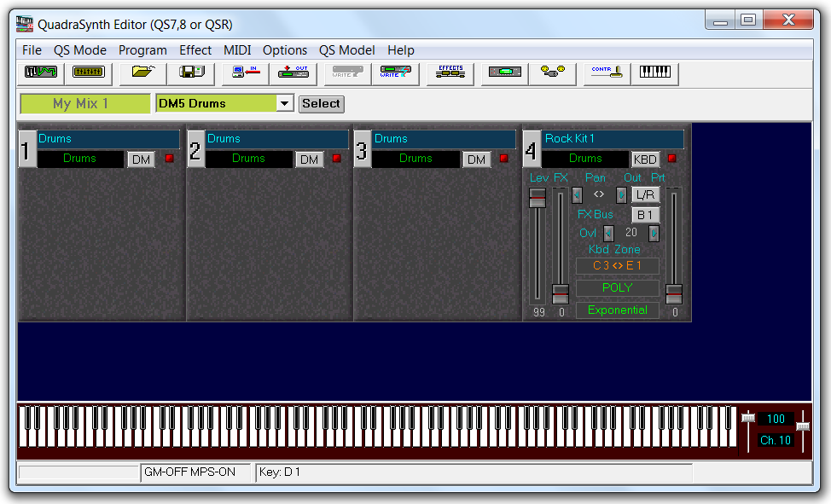The width and height of the screenshot is (831, 504).
Task: Open the Effect menu
Action: (x=195, y=50)
